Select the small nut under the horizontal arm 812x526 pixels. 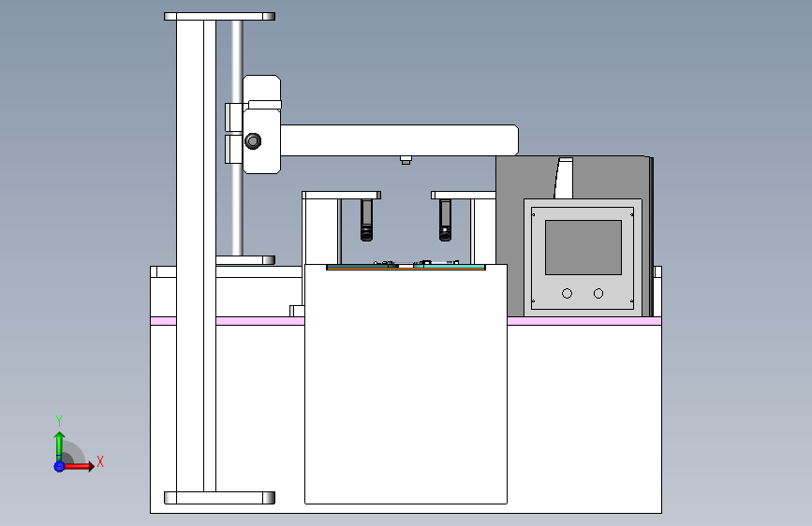(406, 160)
